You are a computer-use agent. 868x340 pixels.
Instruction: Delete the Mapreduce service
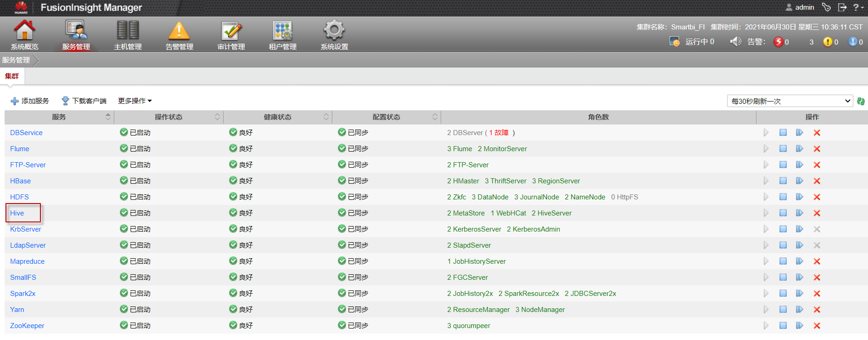tap(817, 261)
